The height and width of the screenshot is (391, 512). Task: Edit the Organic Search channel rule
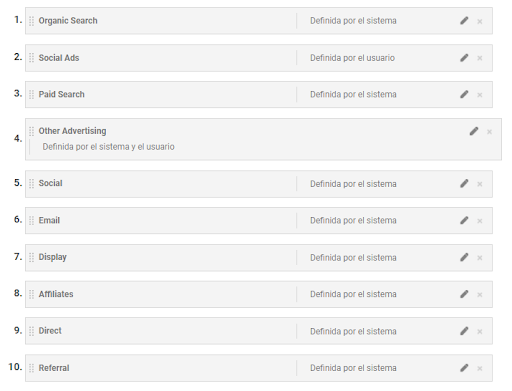tap(464, 21)
